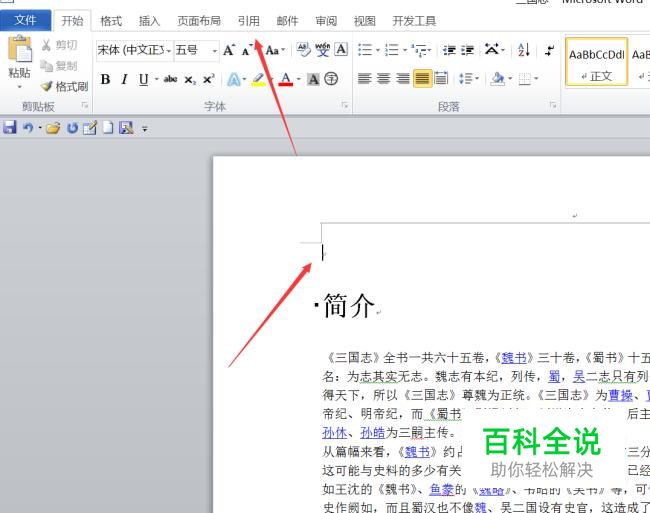
Task: Open the Phonetic Guide (wén) tool
Action: (x=323, y=50)
